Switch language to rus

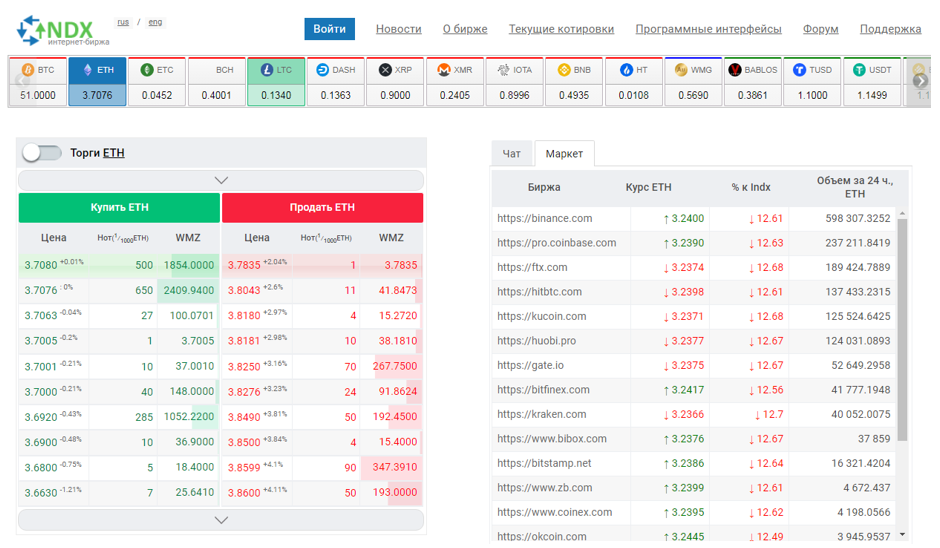click(x=123, y=22)
